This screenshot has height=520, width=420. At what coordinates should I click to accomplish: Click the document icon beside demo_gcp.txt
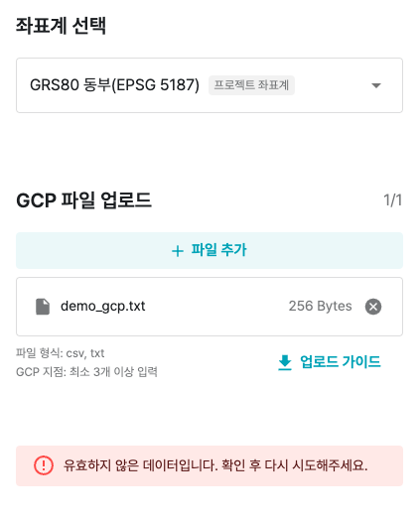[x=43, y=307]
